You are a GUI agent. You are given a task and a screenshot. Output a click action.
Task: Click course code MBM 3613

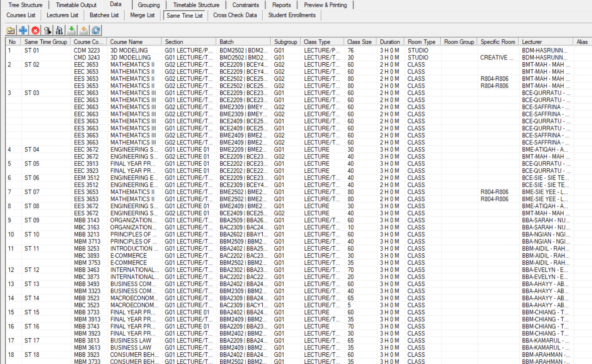87,348
